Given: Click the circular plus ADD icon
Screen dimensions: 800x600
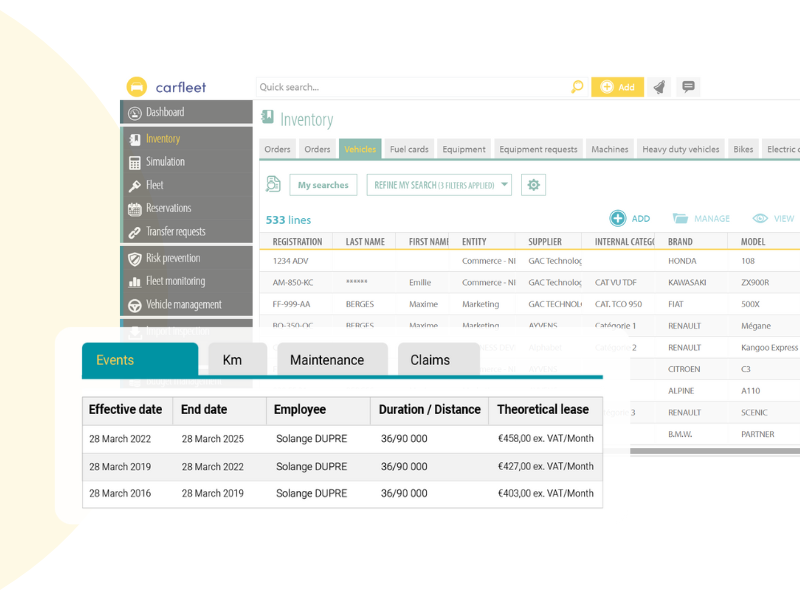Looking at the screenshot, I should click(x=618, y=218).
